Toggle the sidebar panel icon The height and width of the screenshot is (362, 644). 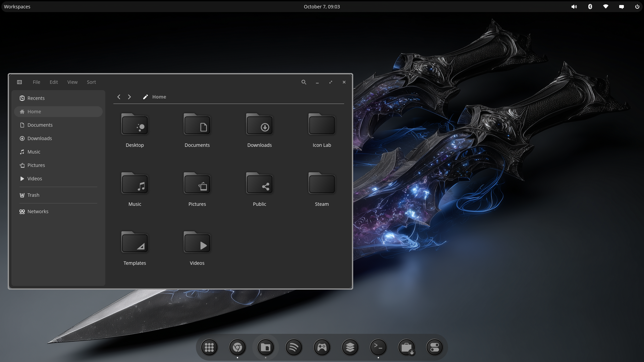coord(19,82)
